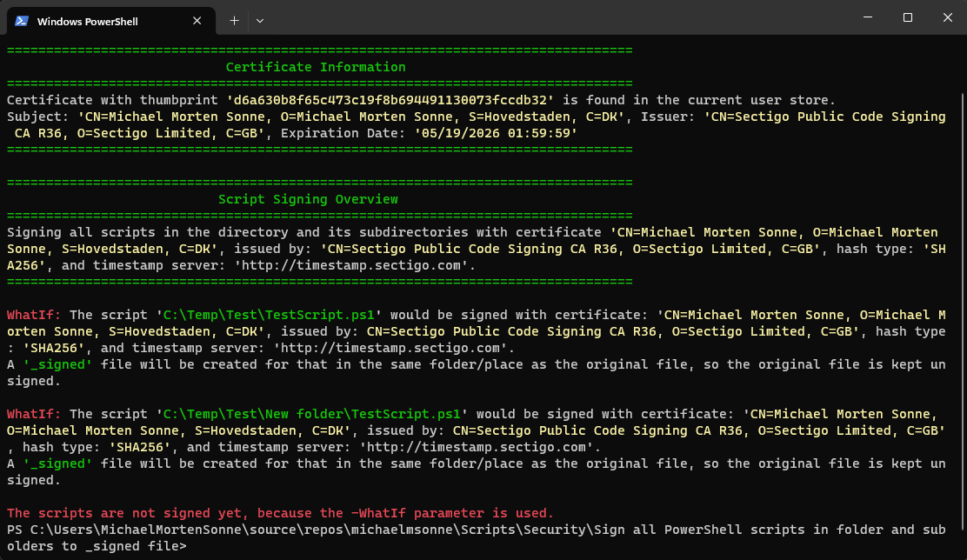Viewport: 967px width, 560px height.
Task: Close the Windows PowerShell tab
Action: [197, 21]
